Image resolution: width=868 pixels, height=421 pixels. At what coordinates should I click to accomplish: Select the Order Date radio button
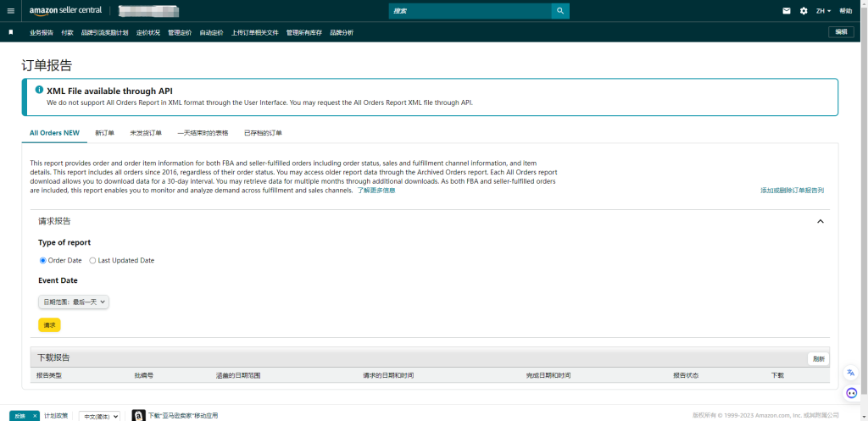[x=42, y=261]
